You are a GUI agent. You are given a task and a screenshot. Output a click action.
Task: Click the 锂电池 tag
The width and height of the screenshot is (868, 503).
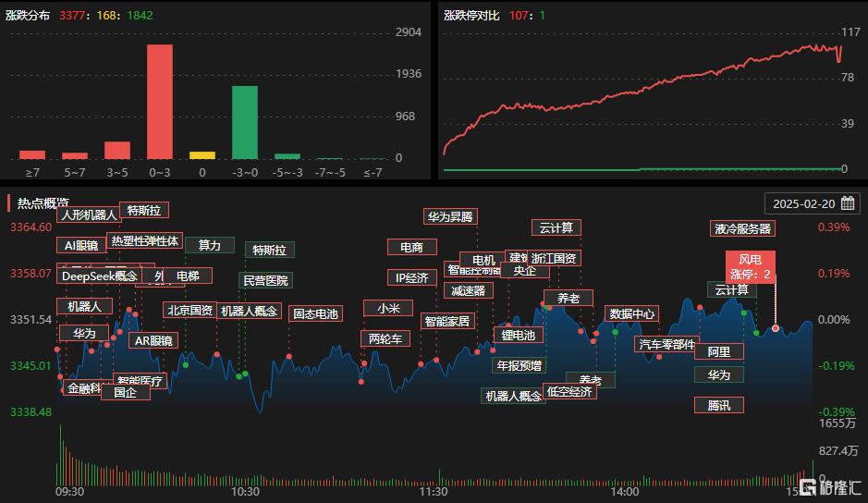519,335
